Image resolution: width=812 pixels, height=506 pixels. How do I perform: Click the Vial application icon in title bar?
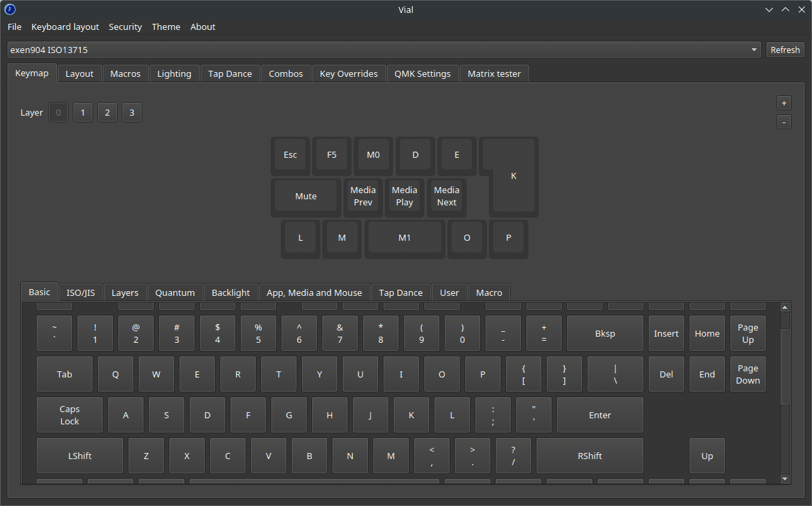10,10
